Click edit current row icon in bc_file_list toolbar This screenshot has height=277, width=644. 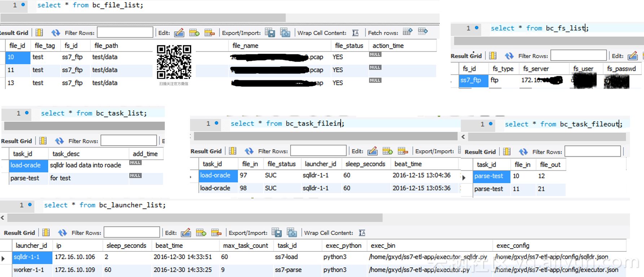click(x=179, y=33)
